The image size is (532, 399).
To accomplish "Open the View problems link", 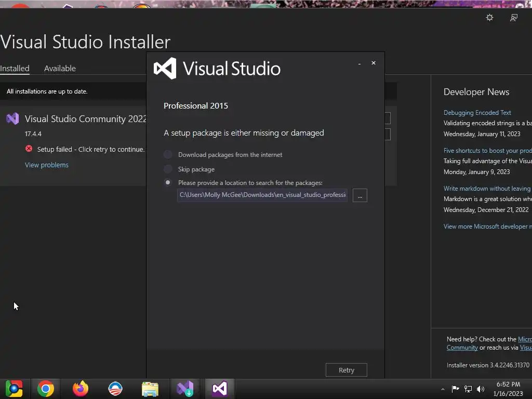I will tap(46, 165).
